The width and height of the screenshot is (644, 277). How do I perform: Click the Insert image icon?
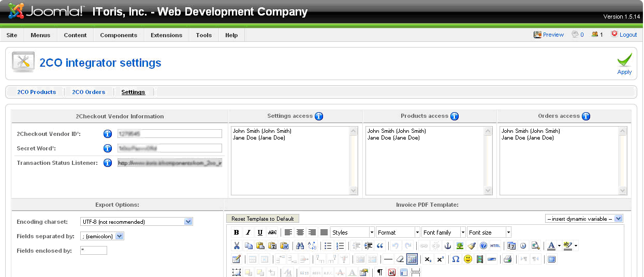(460, 246)
